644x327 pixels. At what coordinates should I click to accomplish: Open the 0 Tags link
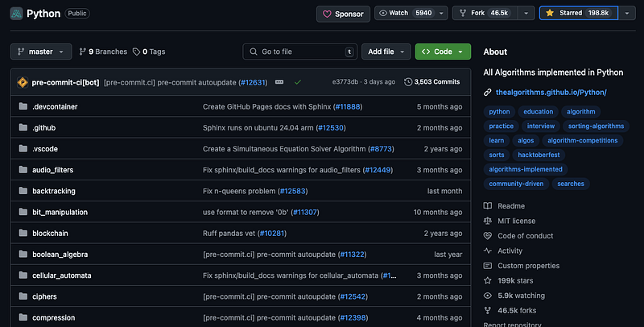149,52
